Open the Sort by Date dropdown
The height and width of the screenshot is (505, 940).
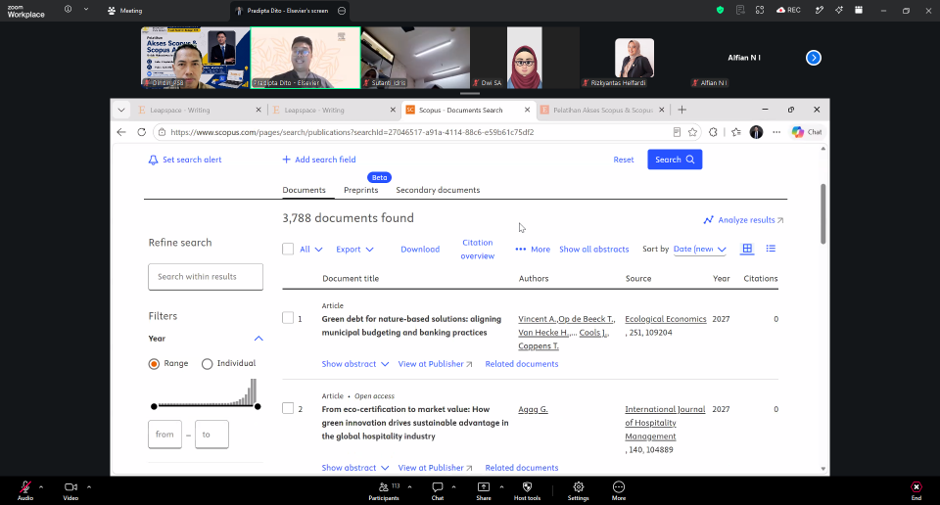pos(700,249)
